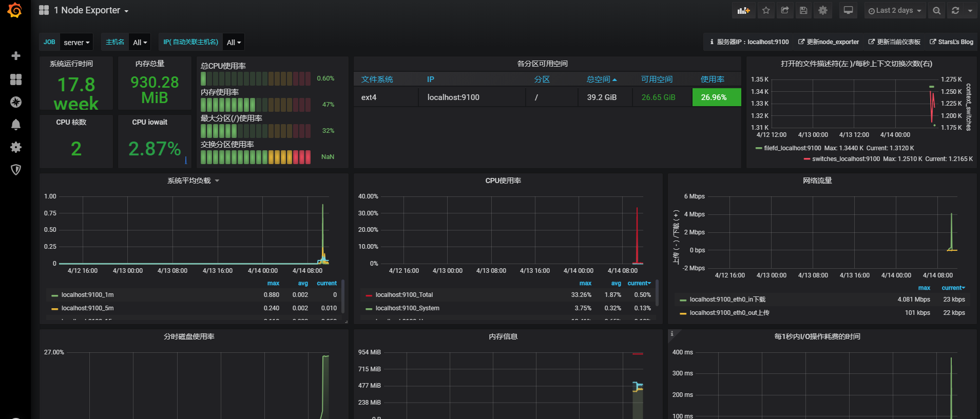Toggle localhost:9100_Total CPU series
980x419 pixels.
(404, 295)
